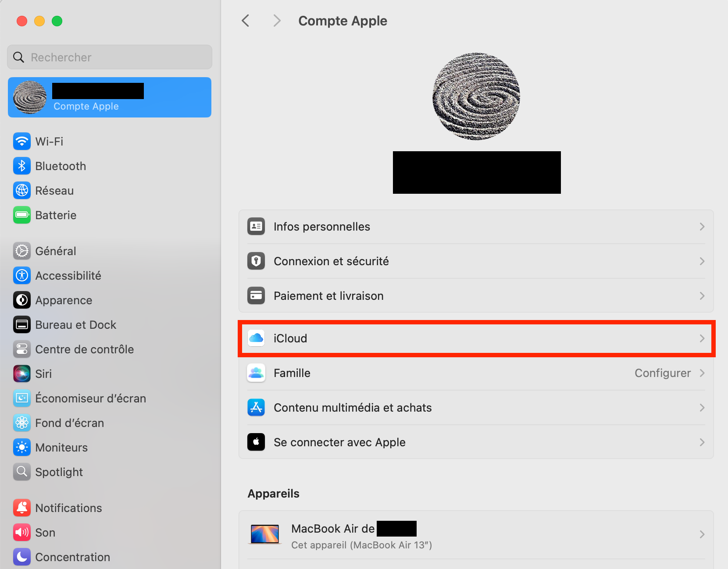Go forward with the right arrow button

(277, 21)
